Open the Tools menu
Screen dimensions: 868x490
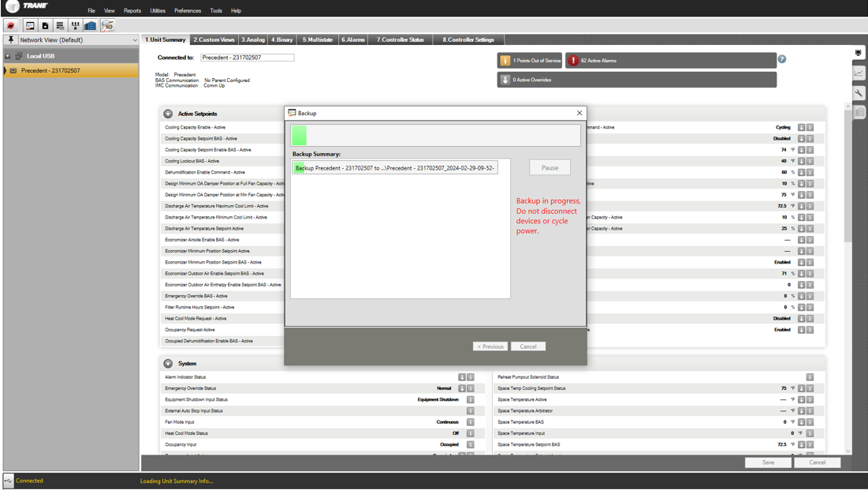click(216, 10)
